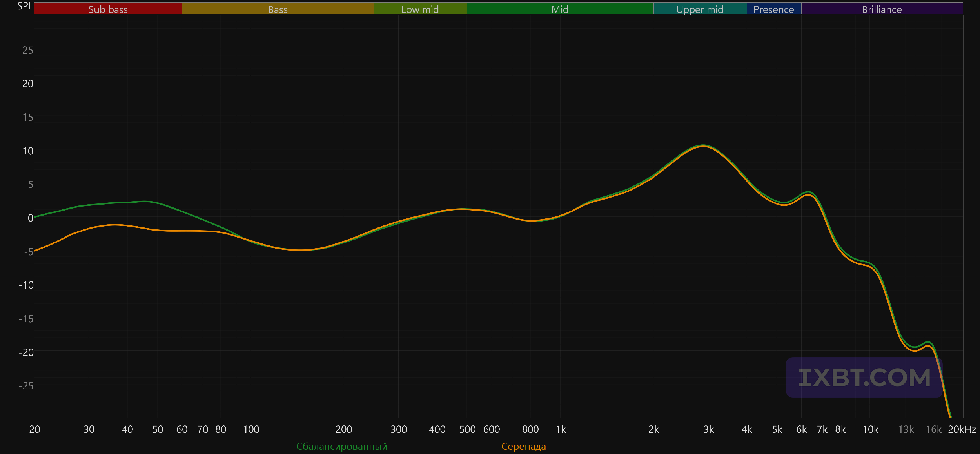Click the 10 dB level label

coord(27,151)
